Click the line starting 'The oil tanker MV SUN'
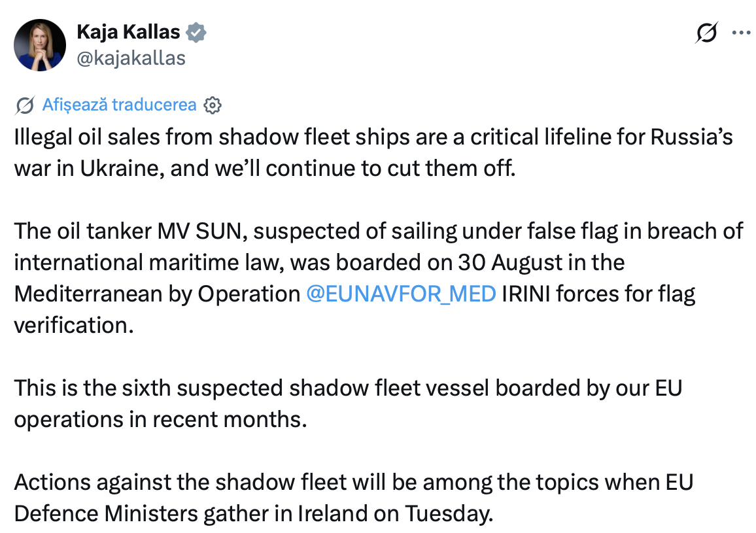Screen dimensions: 756x533 tap(379, 231)
